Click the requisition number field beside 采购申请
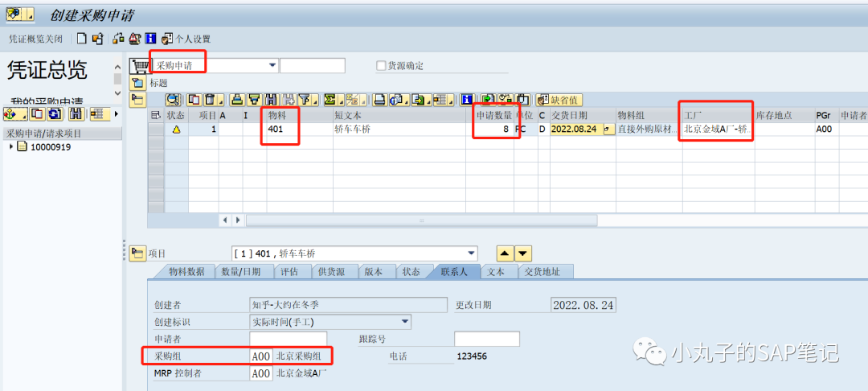 point(312,65)
